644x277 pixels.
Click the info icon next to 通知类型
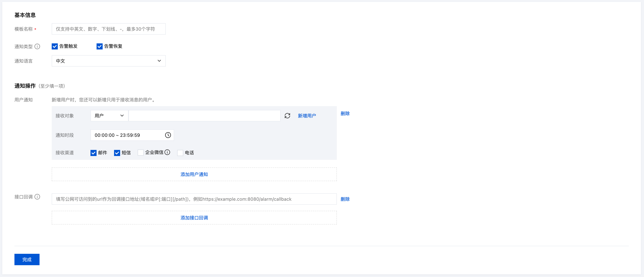(x=37, y=47)
